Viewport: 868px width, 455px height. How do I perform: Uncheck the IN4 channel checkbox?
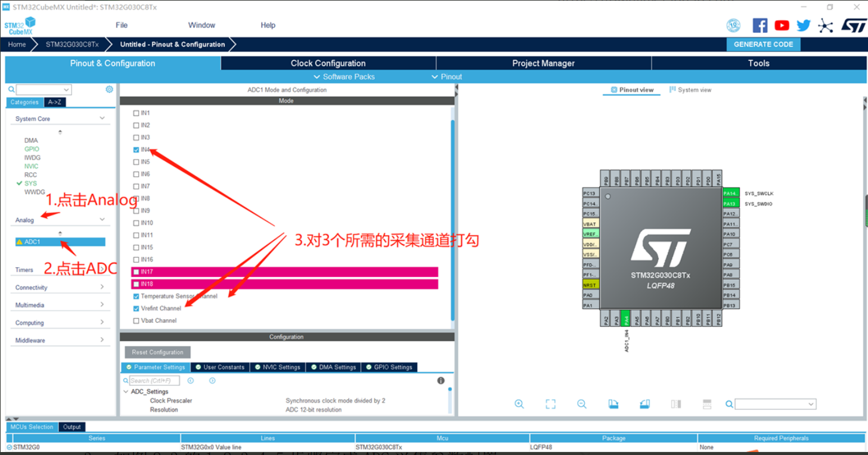136,149
